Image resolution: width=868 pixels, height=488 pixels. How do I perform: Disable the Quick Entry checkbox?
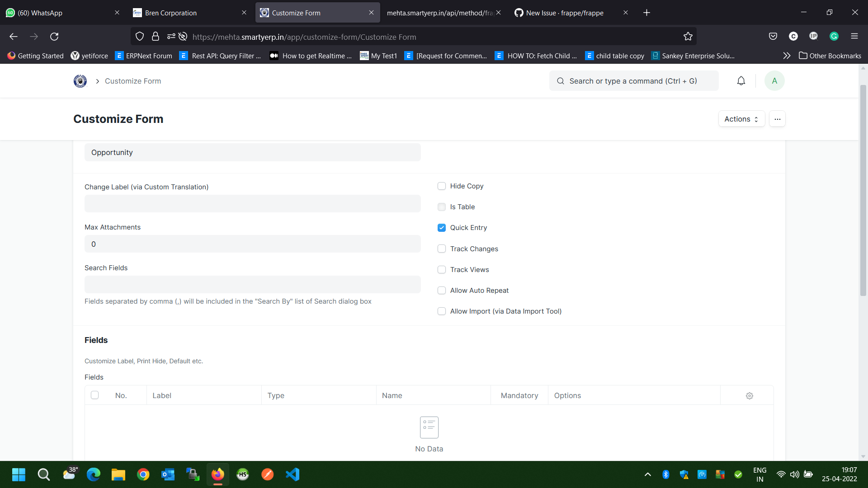point(442,228)
